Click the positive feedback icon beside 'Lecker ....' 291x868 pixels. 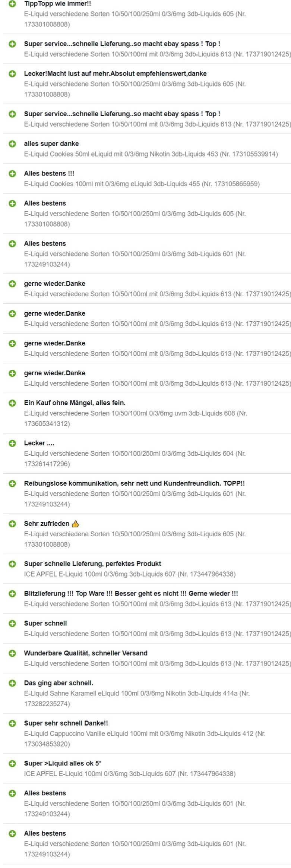(12, 443)
